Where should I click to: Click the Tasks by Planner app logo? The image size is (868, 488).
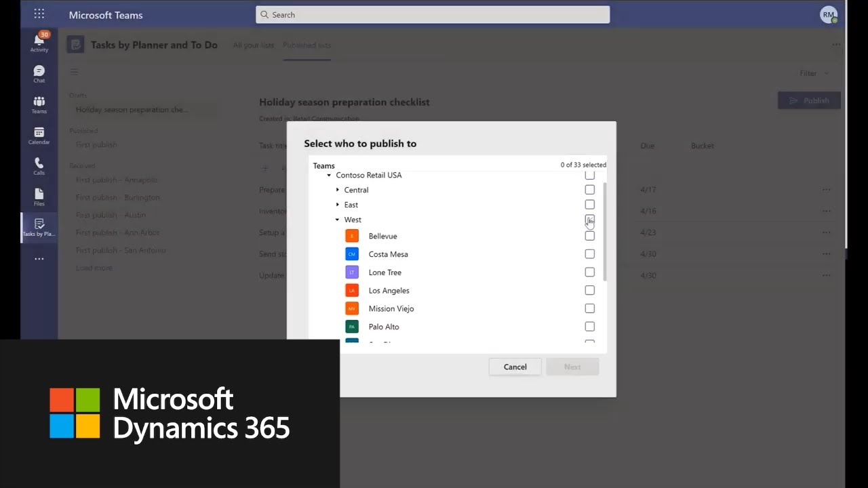coord(75,45)
